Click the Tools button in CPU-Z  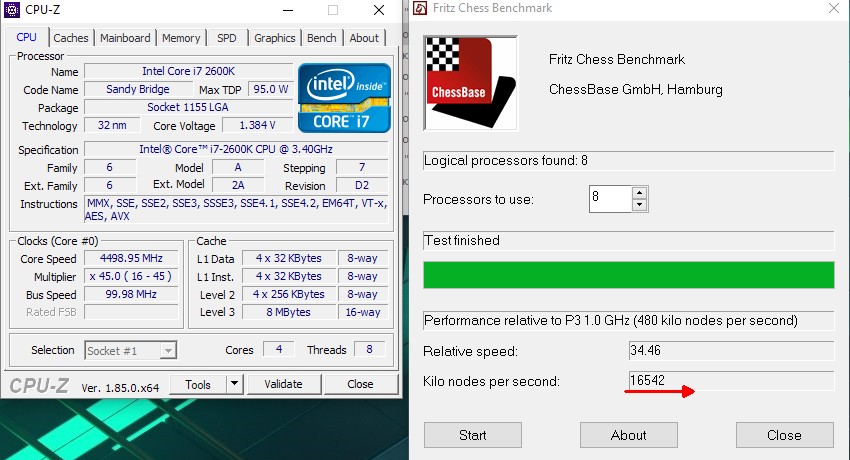coord(198,384)
